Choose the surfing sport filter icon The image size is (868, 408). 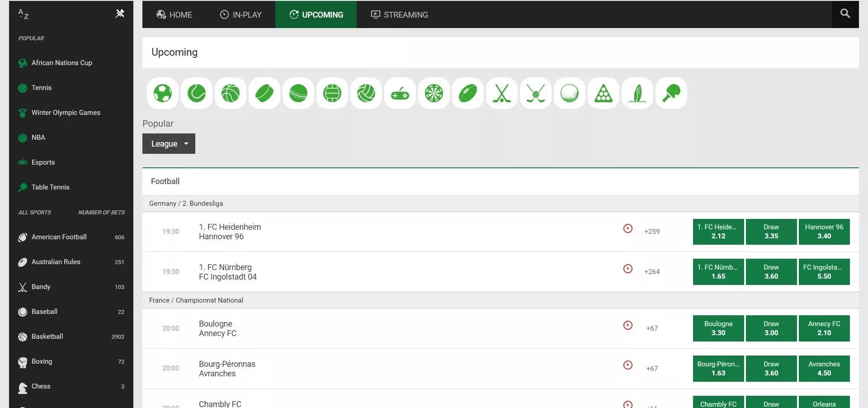tap(637, 94)
